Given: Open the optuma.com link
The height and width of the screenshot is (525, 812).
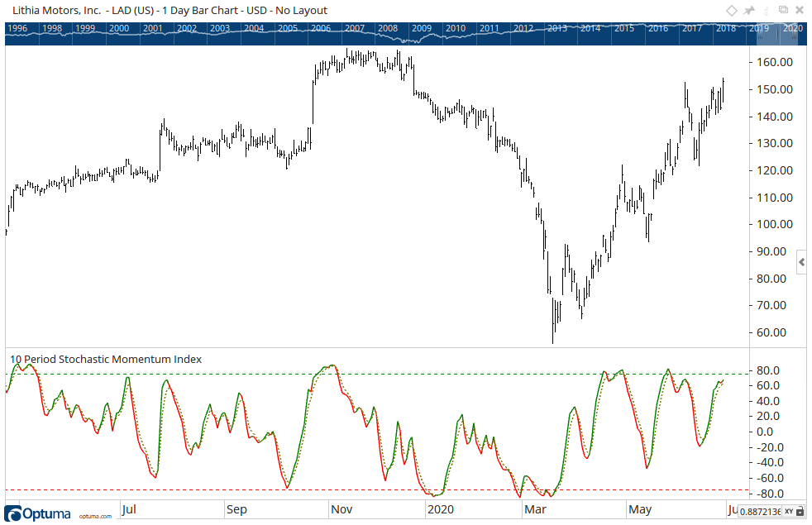Looking at the screenshot, I should click(95, 516).
